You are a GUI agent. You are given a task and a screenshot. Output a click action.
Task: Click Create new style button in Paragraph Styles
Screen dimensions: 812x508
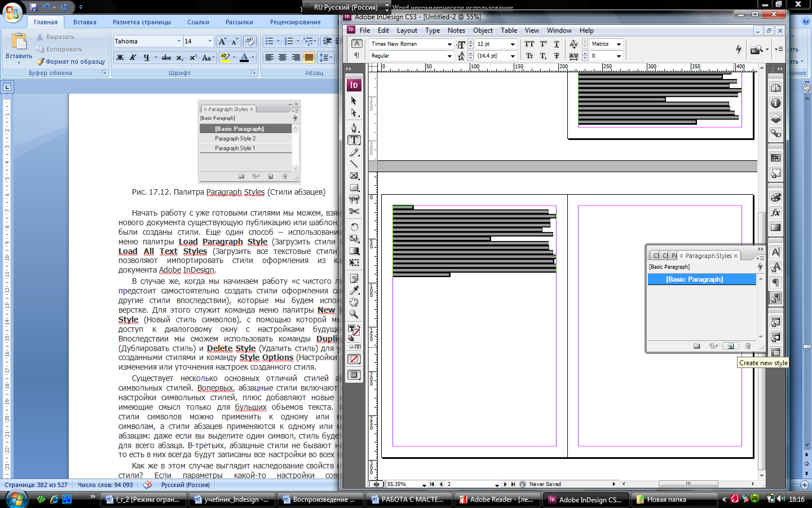click(730, 346)
